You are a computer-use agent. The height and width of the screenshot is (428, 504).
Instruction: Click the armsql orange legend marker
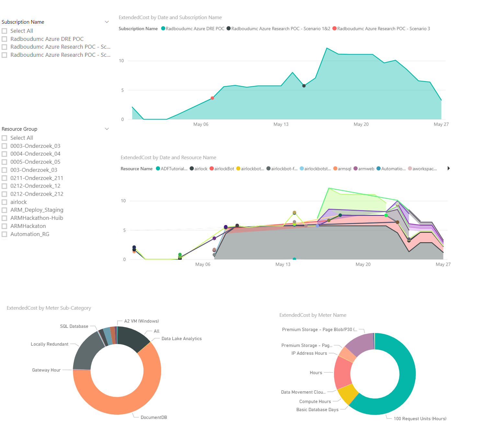(335, 169)
